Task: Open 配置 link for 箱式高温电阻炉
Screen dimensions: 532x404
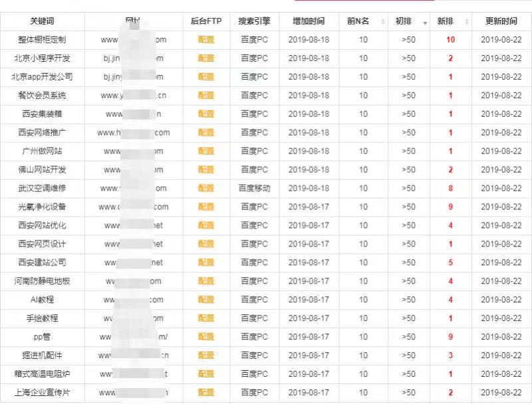Action: 206,374
